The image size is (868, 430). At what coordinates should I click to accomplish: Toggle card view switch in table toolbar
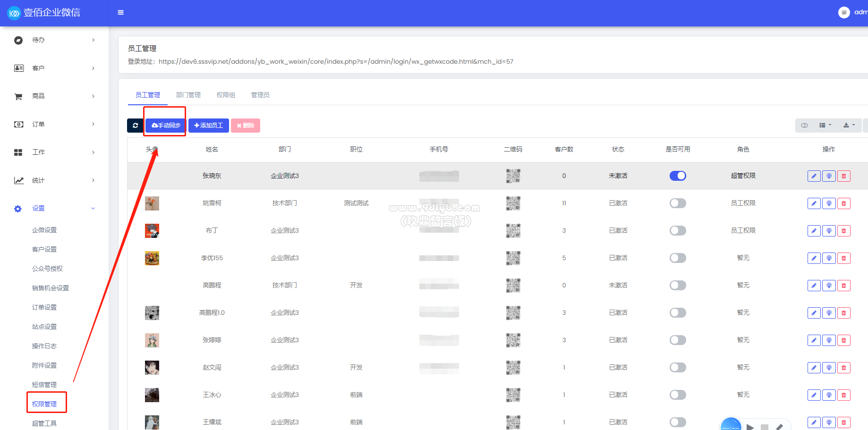pyautogui.click(x=804, y=126)
